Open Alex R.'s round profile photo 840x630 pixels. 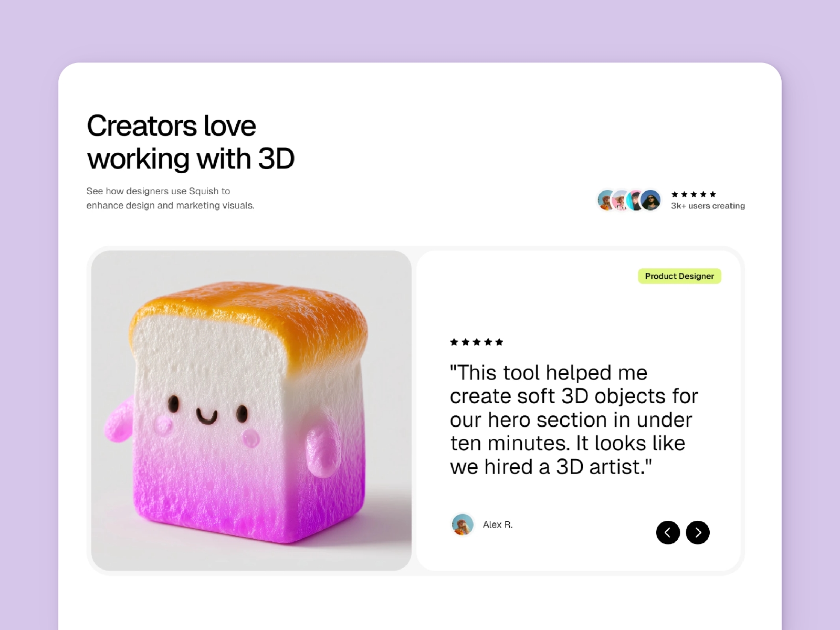click(x=463, y=524)
